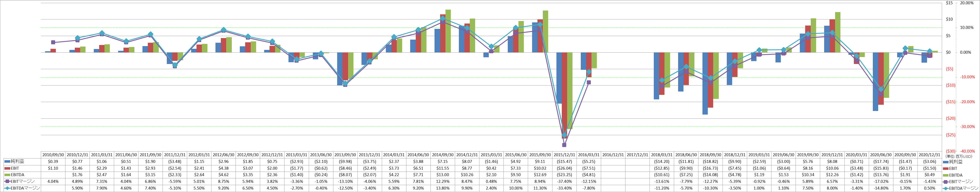
Task: Select the $1.76 EBITDA cell
Action: pos(78,175)
